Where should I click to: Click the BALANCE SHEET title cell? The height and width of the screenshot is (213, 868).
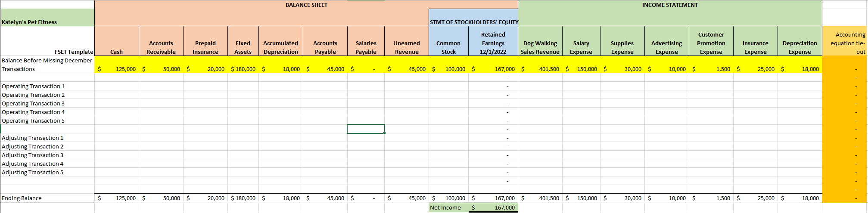pyautogui.click(x=306, y=5)
